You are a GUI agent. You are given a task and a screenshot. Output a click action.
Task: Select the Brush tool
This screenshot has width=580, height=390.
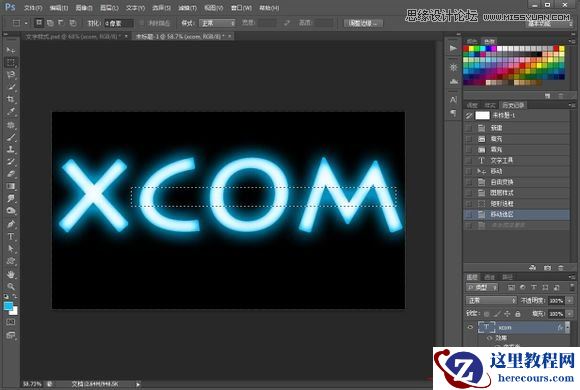(x=10, y=137)
